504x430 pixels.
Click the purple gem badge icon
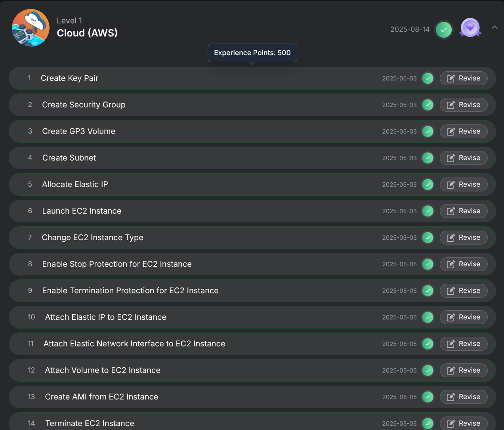click(x=470, y=28)
